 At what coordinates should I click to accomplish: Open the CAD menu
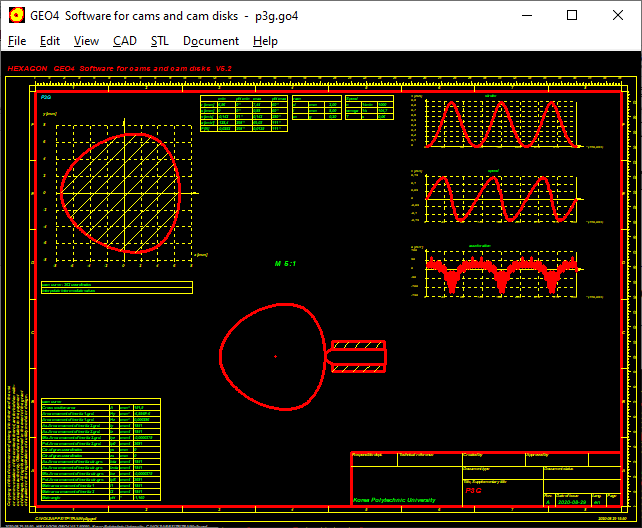[125, 41]
